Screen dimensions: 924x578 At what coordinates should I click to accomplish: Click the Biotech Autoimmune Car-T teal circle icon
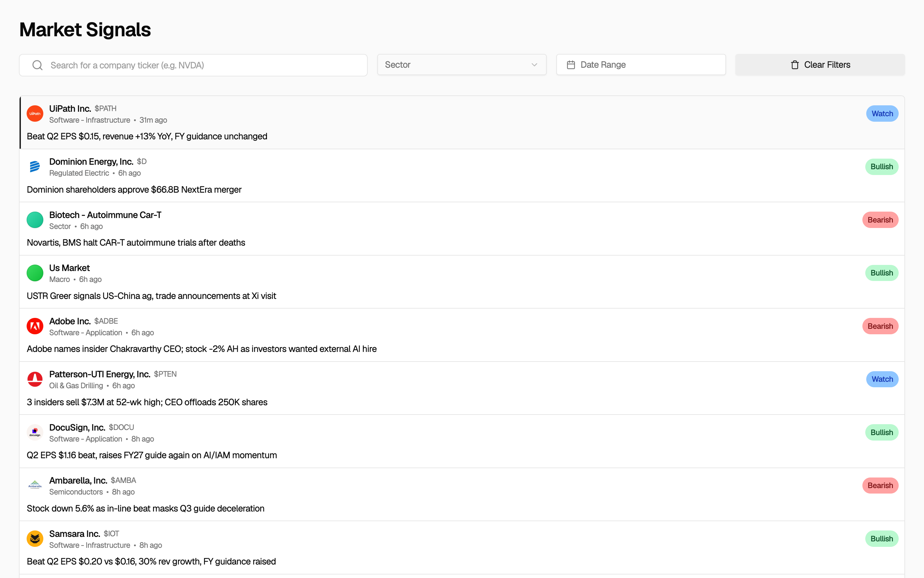pos(35,220)
